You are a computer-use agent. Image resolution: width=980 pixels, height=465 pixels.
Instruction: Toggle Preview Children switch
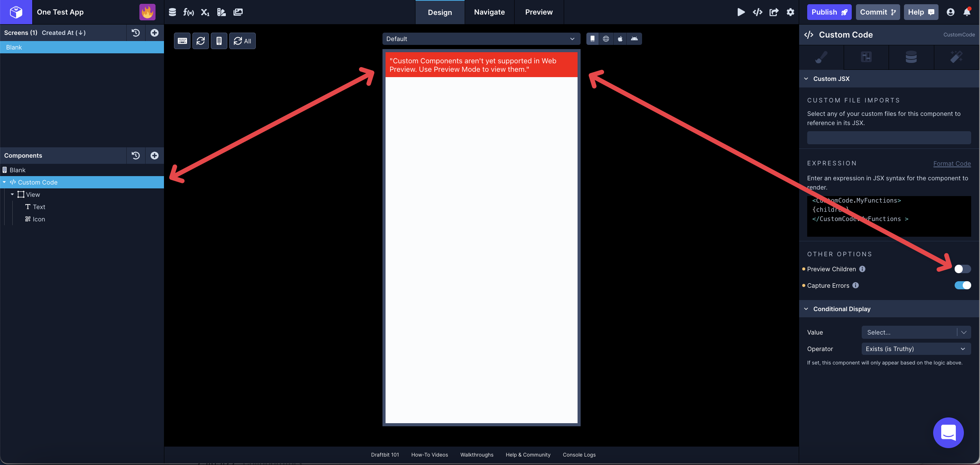point(962,269)
